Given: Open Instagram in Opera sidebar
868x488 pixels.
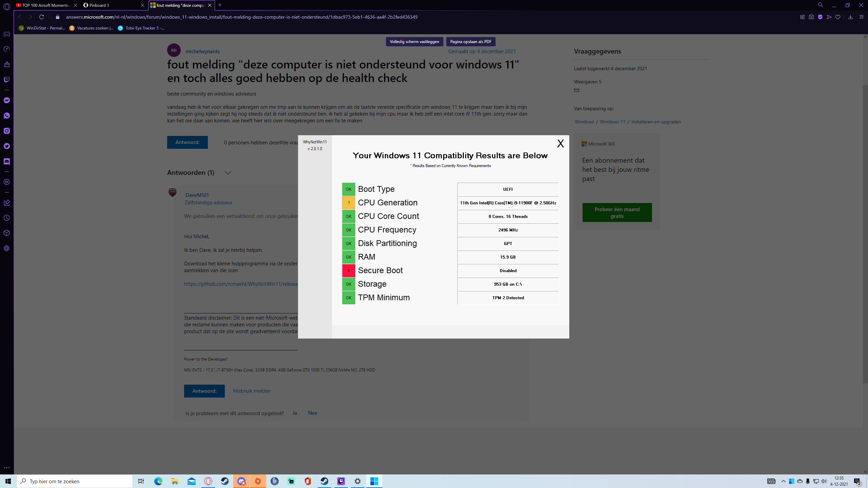Looking at the screenshot, I should coord(7,131).
